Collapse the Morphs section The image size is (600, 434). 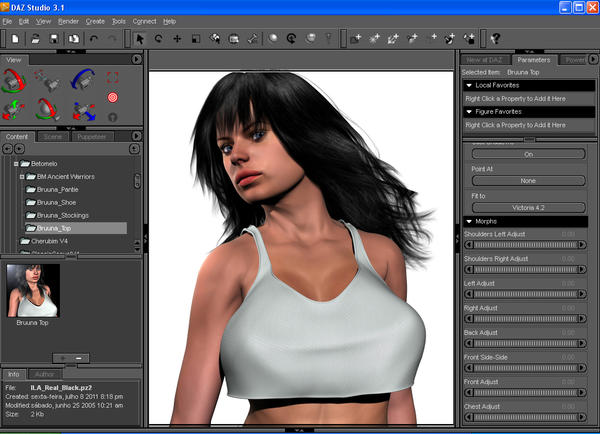(x=471, y=220)
